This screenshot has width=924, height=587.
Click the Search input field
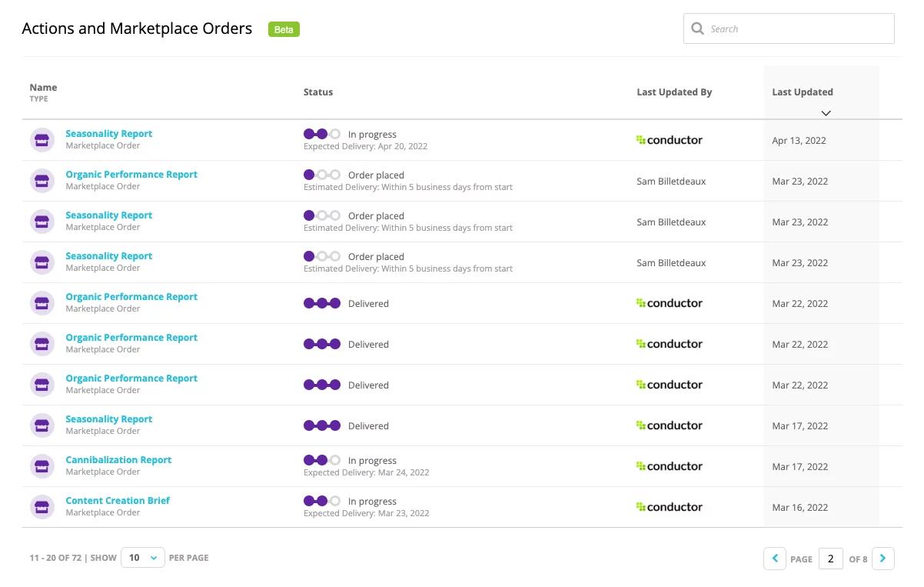click(x=796, y=28)
